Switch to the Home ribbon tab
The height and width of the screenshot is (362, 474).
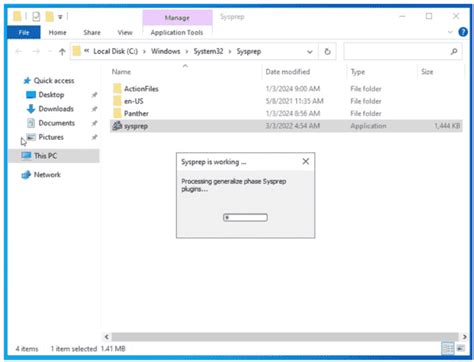click(x=57, y=32)
